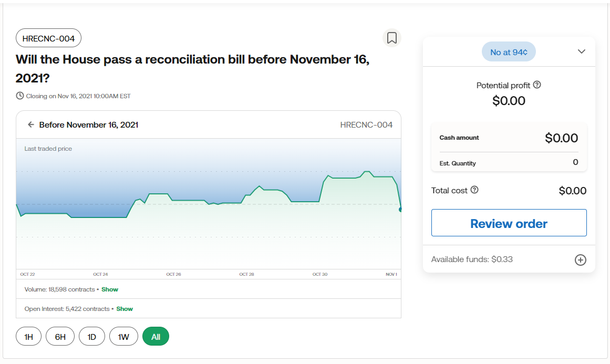Switch chart to All range

coord(156,337)
